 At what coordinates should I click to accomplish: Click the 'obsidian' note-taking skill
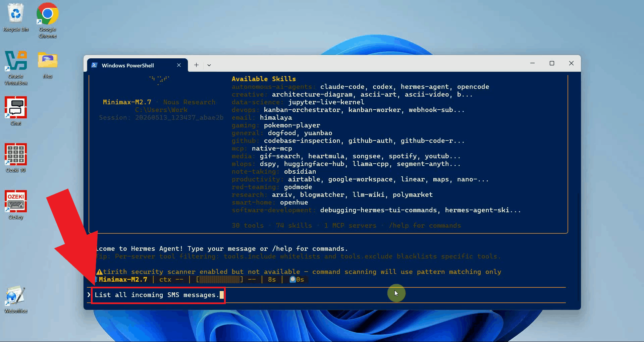tap(300, 172)
